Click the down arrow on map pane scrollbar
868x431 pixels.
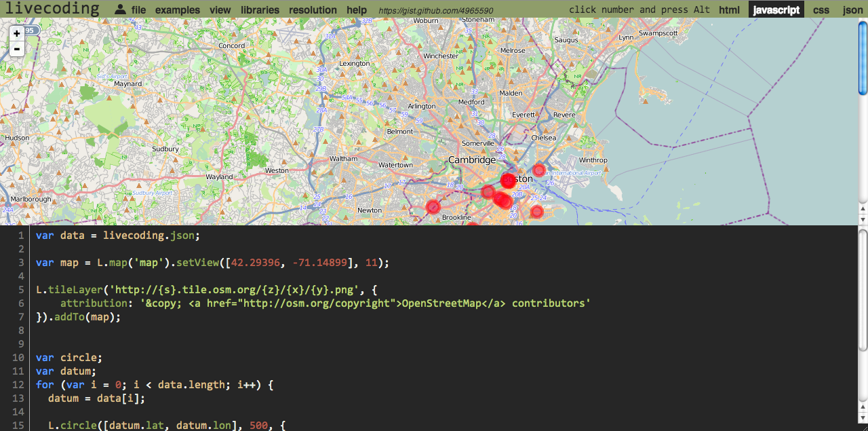[863, 219]
